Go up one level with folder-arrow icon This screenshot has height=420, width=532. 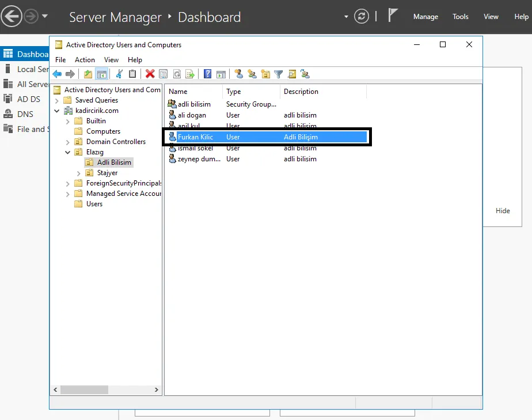pyautogui.click(x=88, y=74)
